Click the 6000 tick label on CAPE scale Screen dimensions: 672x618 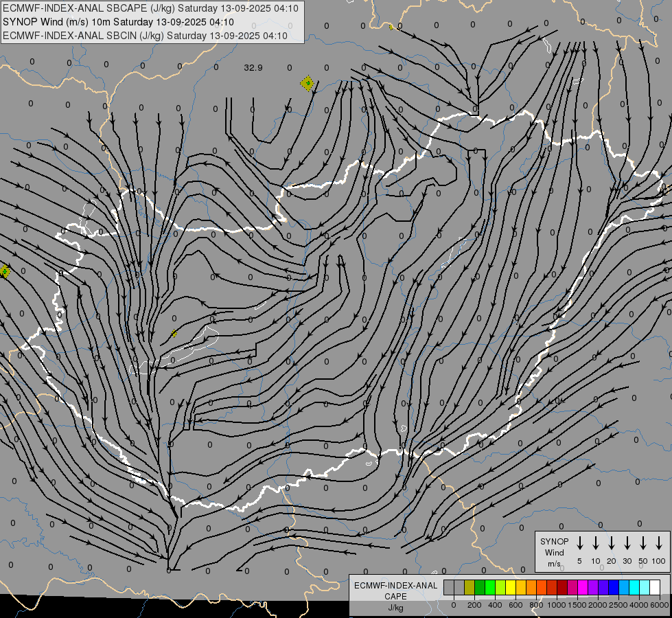tap(660, 605)
